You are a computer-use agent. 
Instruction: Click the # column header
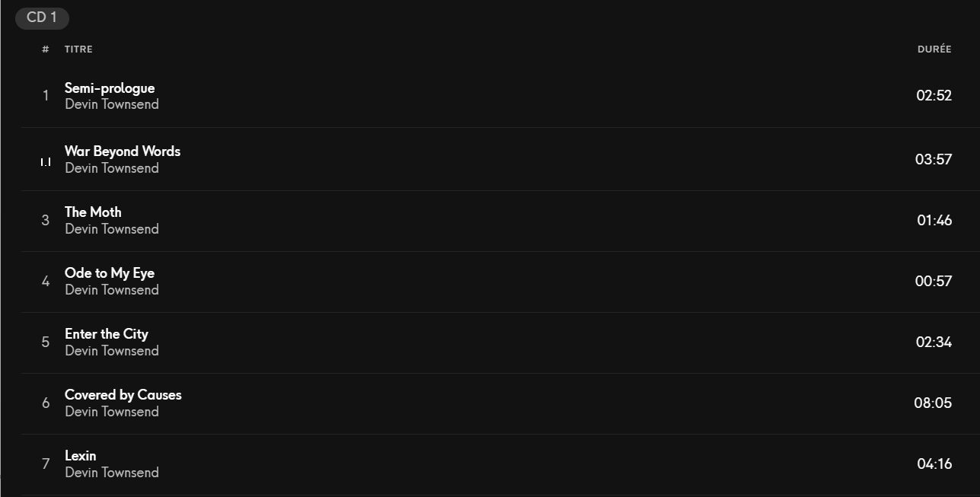46,49
